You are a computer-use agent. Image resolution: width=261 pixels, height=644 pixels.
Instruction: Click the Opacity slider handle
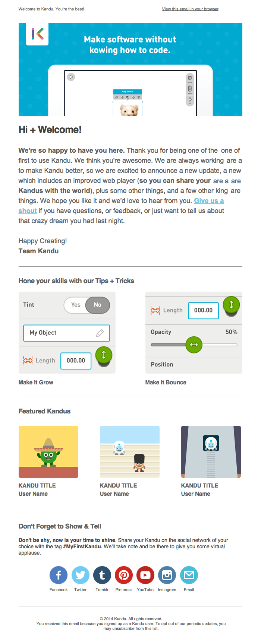pyautogui.click(x=194, y=345)
